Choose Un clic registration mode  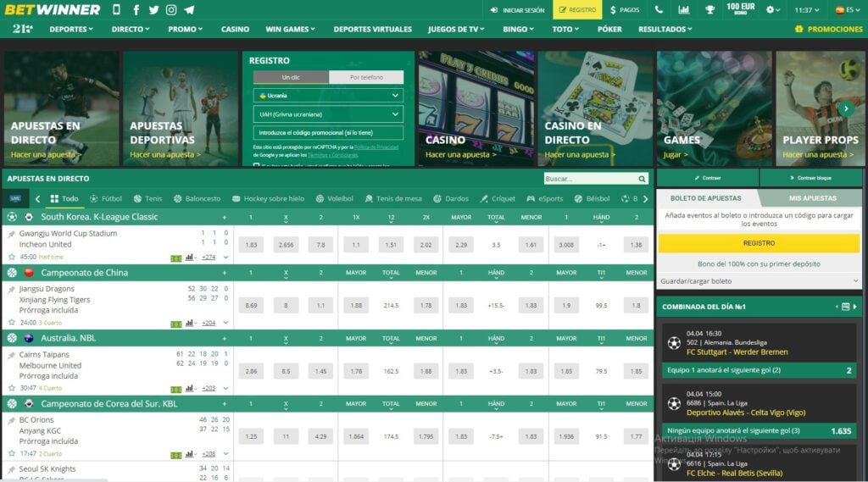291,77
